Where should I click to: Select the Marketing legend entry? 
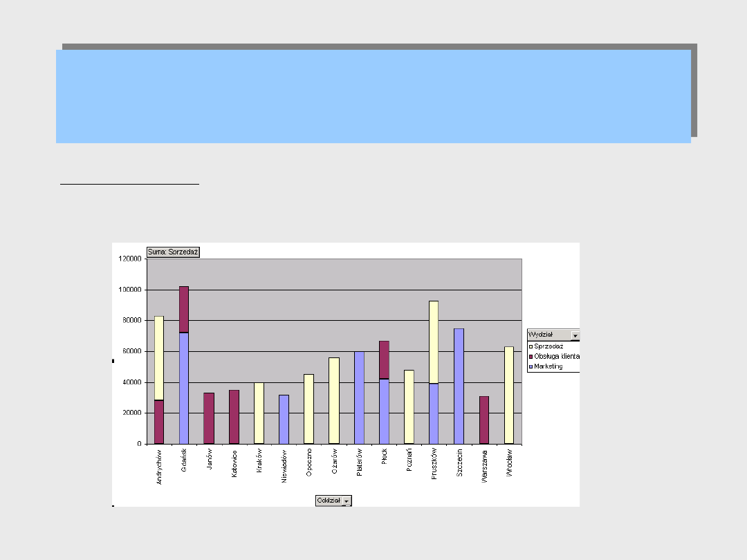click(548, 366)
